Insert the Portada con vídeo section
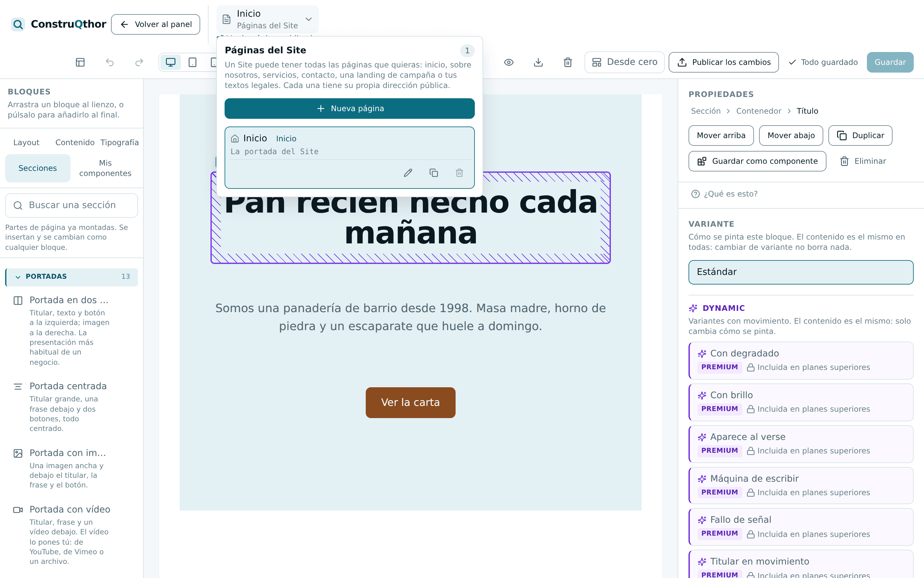This screenshot has width=924, height=578. (x=72, y=534)
